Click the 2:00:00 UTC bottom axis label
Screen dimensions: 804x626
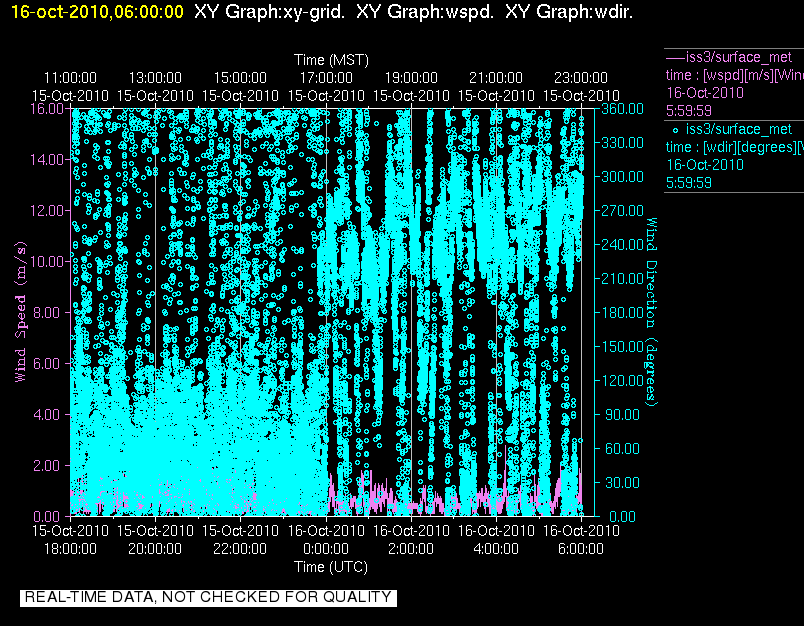click(411, 549)
